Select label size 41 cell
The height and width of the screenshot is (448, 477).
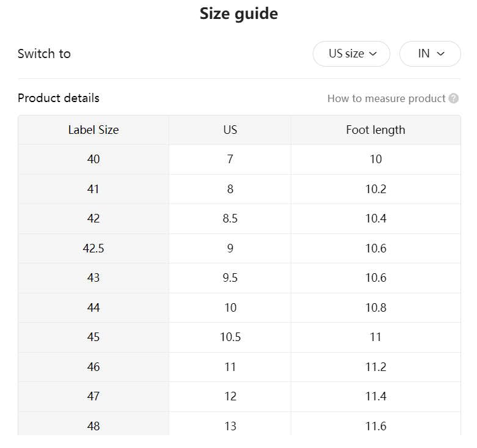click(x=93, y=189)
